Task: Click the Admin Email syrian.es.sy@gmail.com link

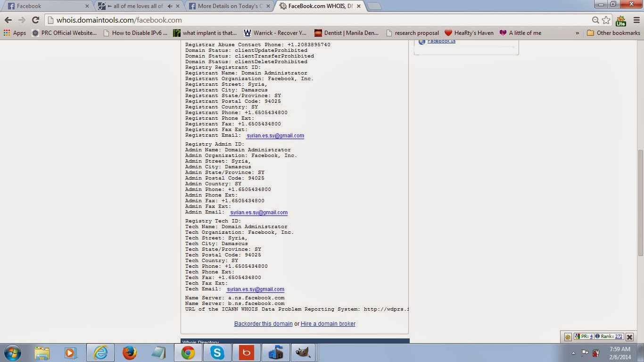Action: point(259,213)
